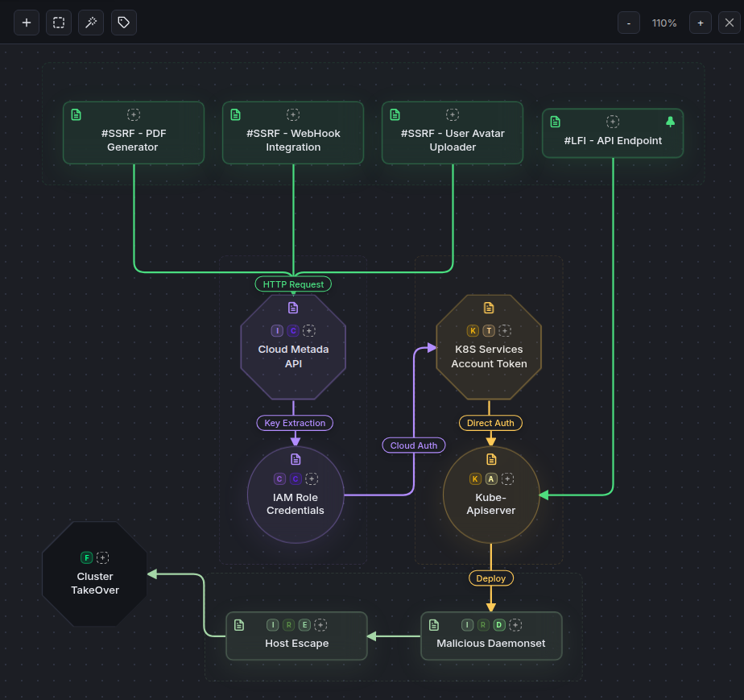The image size is (744, 700).
Task: Click the D tag on Malicious Daemonset node
Action: tap(499, 625)
